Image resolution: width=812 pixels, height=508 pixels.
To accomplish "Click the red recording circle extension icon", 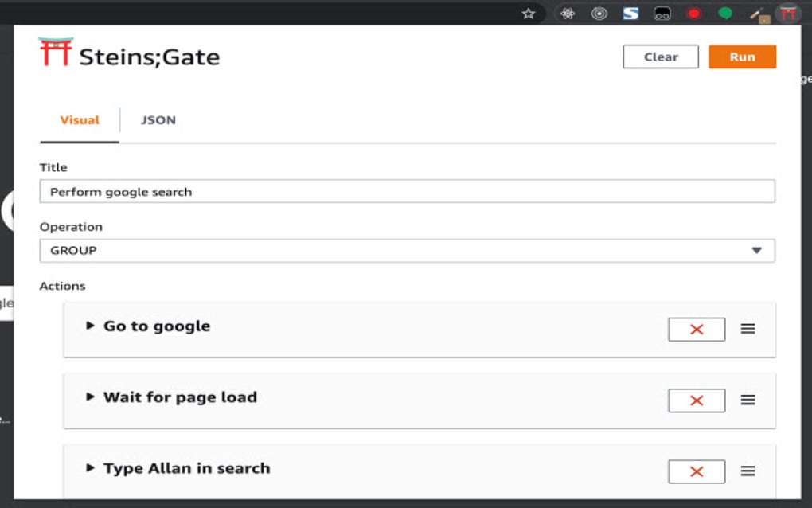I will [693, 13].
